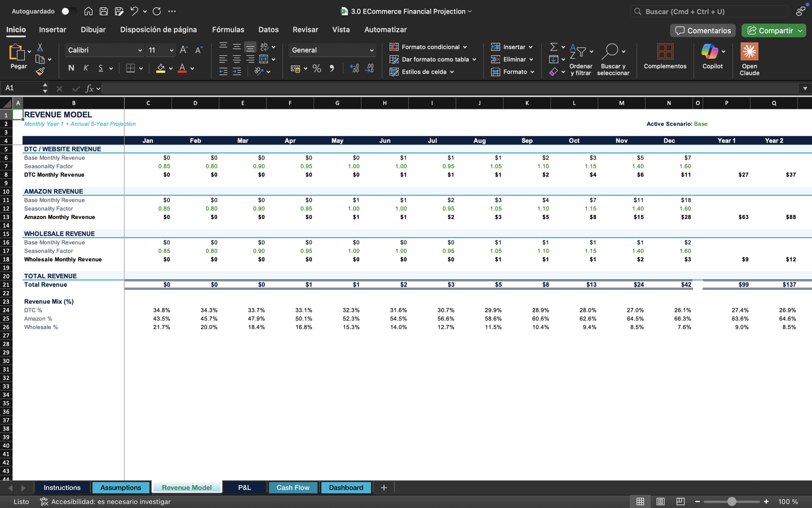This screenshot has height=508, width=812.
Task: Click the Complementos add-ins icon
Action: click(x=665, y=51)
